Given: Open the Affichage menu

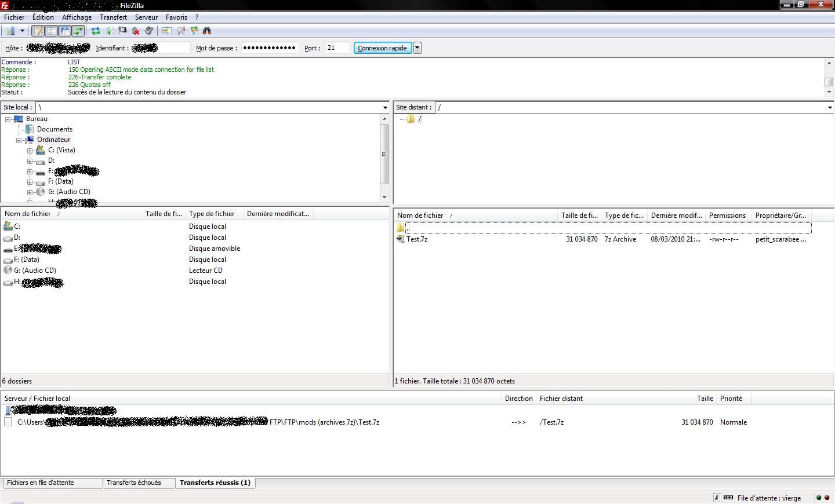Looking at the screenshot, I should [x=77, y=17].
